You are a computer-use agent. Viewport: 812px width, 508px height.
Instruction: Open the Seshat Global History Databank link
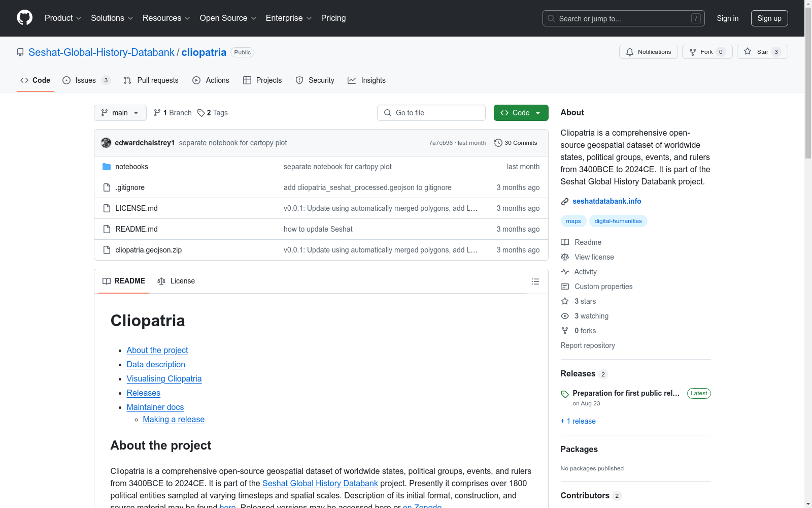click(320, 484)
